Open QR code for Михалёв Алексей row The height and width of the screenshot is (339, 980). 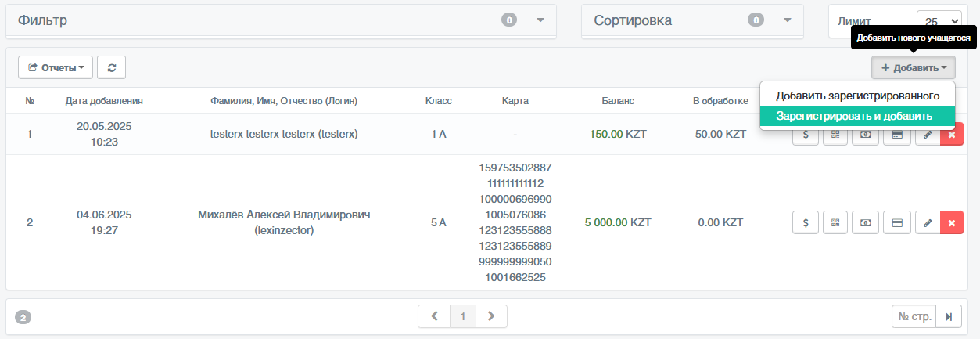835,223
